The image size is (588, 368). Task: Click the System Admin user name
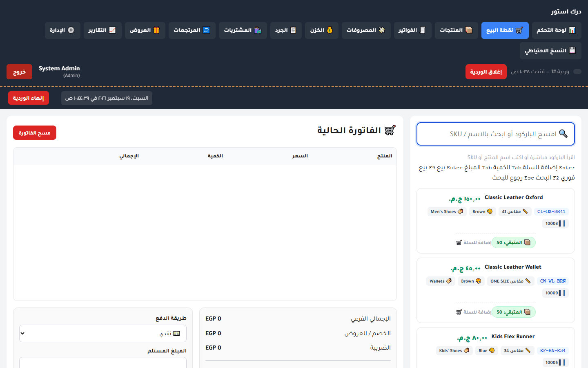[59, 68]
